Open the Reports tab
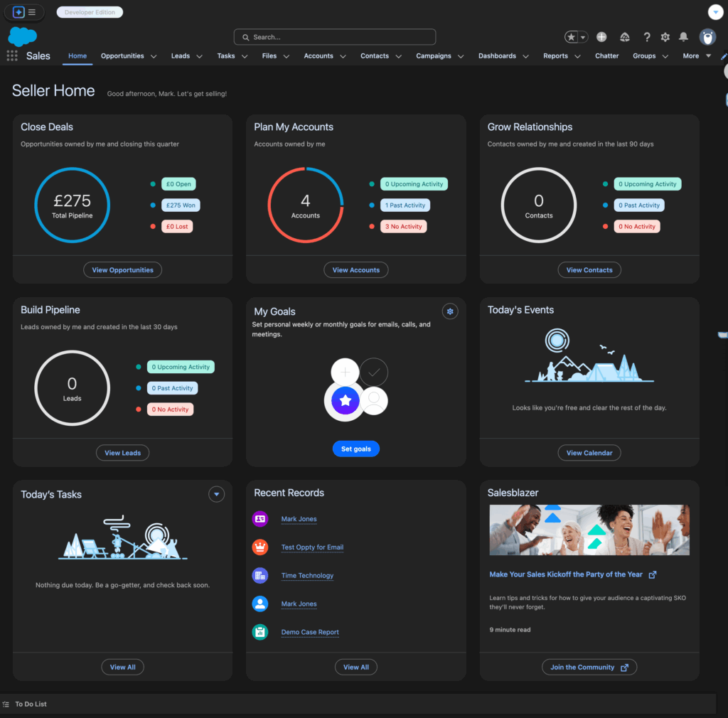 tap(557, 55)
